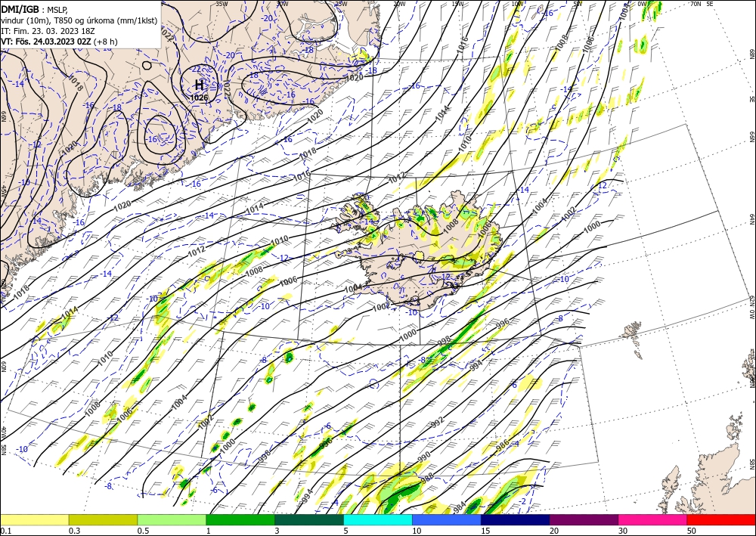Choose the navy 15–20 legend swatch
The height and width of the screenshot is (536, 756).
coord(516,519)
